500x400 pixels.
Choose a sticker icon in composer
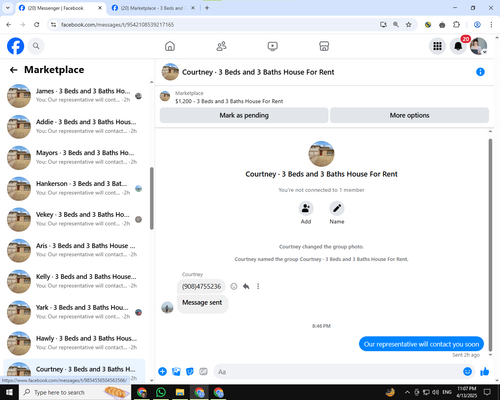(190, 371)
